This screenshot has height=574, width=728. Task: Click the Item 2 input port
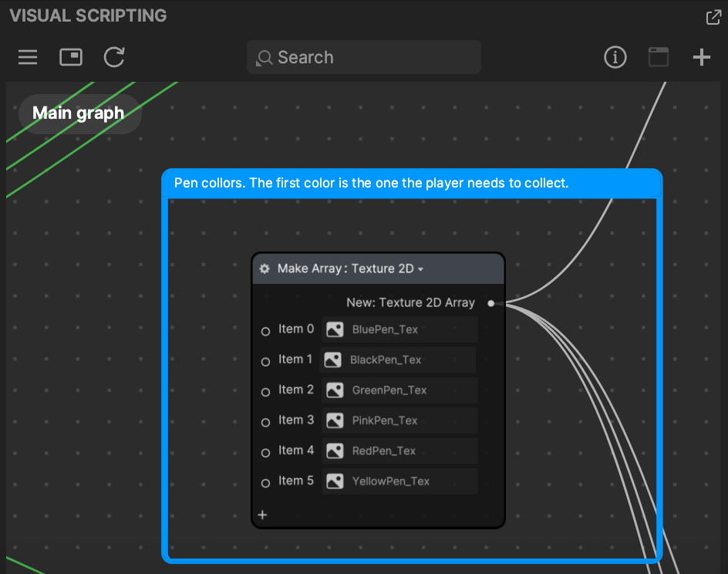pyautogui.click(x=265, y=392)
